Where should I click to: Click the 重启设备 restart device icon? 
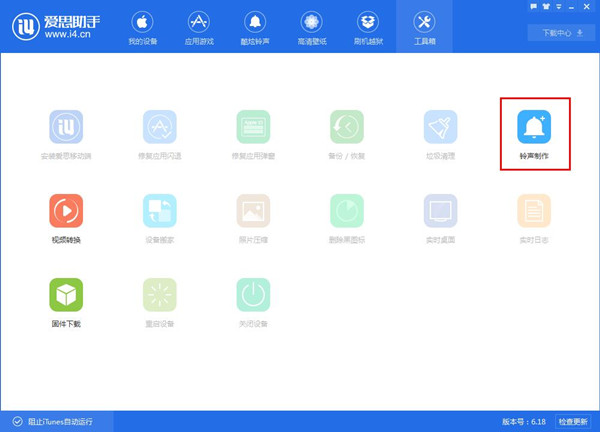160,295
